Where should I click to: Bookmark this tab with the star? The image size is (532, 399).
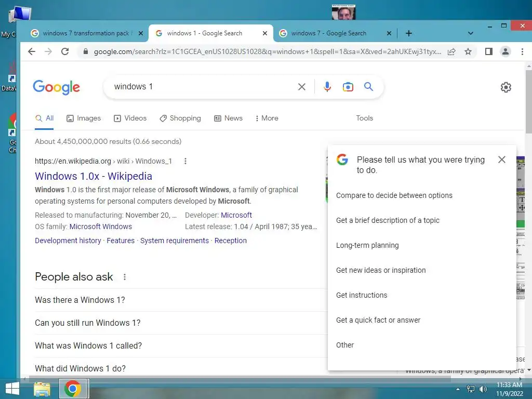pos(468,51)
